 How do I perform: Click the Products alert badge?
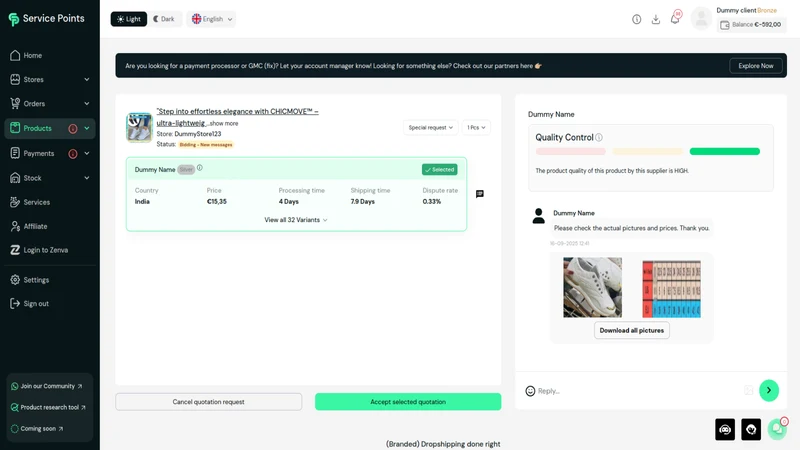click(73, 129)
